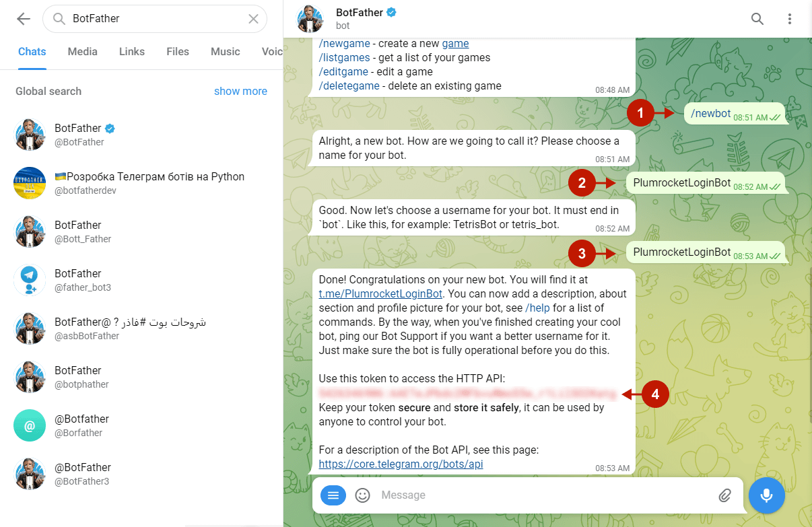The width and height of the screenshot is (812, 527).
Task: Click 'show more' in Global search
Action: [x=240, y=92]
